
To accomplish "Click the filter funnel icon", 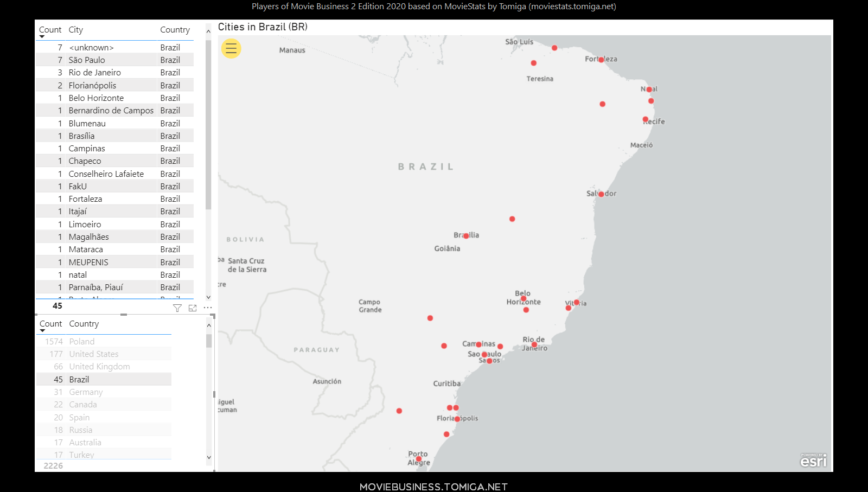I will [x=177, y=308].
